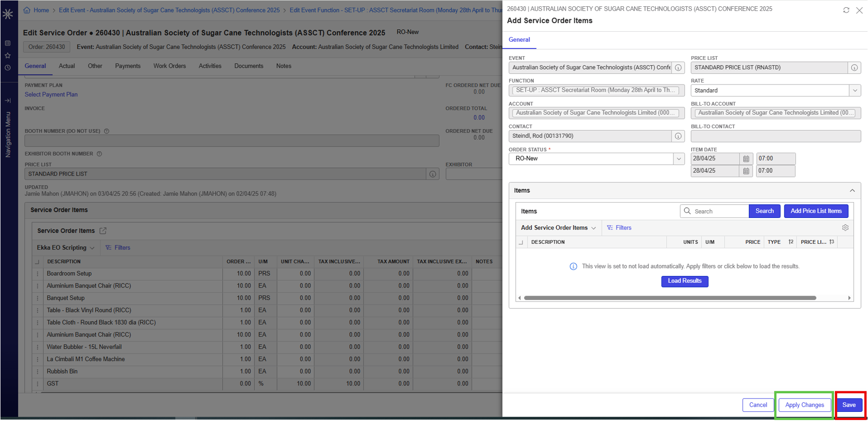Open row menu for Table - Black Vinyl Round

37,310
